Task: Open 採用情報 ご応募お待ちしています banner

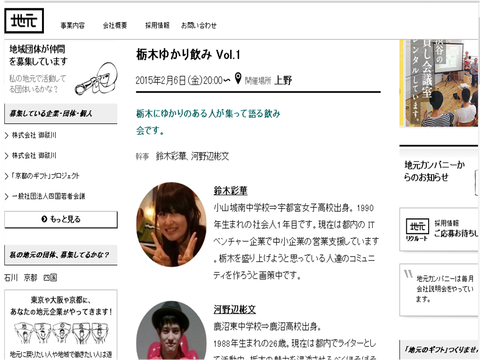Action: (439, 229)
